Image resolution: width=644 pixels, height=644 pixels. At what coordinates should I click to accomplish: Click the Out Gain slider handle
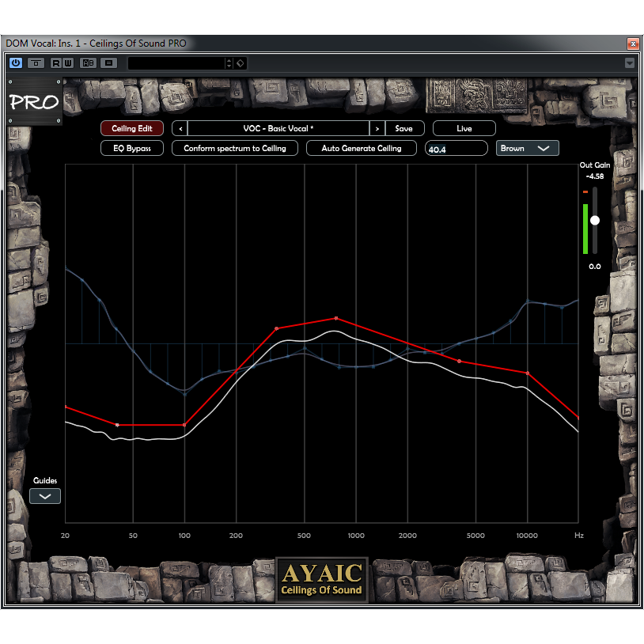[595, 221]
